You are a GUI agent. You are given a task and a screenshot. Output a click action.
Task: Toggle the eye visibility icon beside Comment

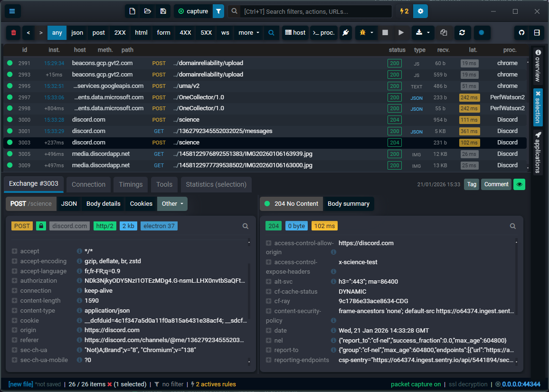(519, 184)
